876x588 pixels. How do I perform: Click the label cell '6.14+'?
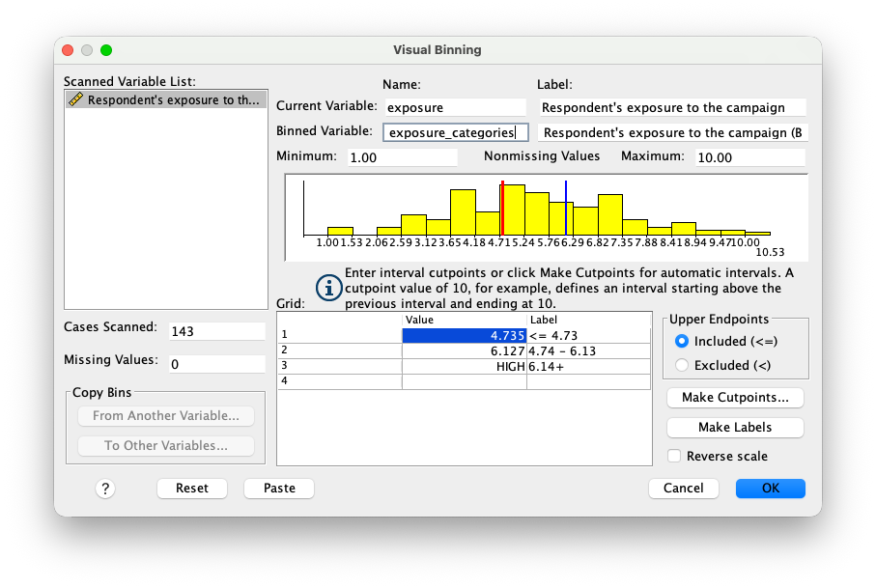(x=588, y=366)
